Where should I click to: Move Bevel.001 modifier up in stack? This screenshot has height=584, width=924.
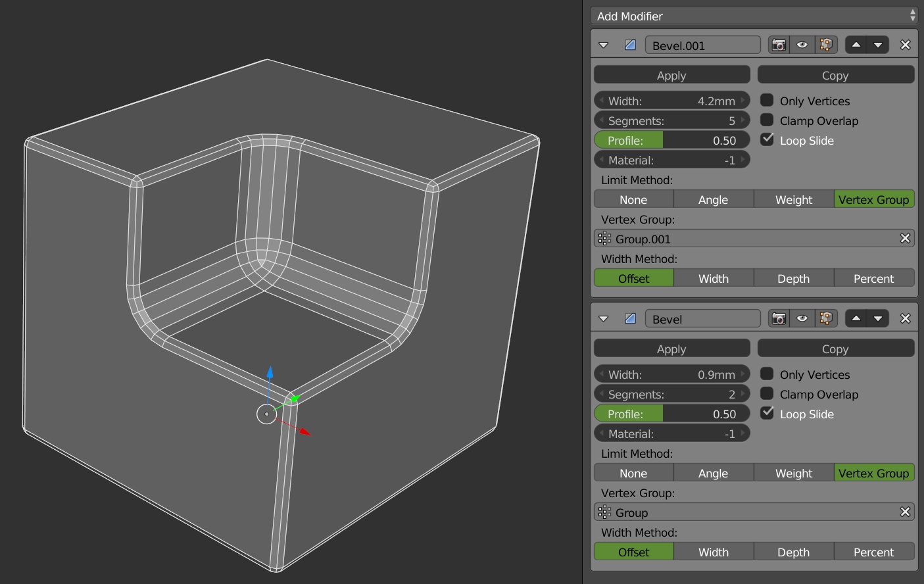[x=856, y=45]
